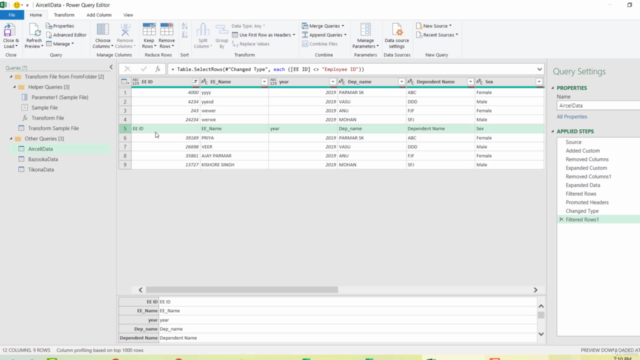Collapse the Other Queries folder
The width and height of the screenshot is (640, 360).
click(x=11, y=139)
